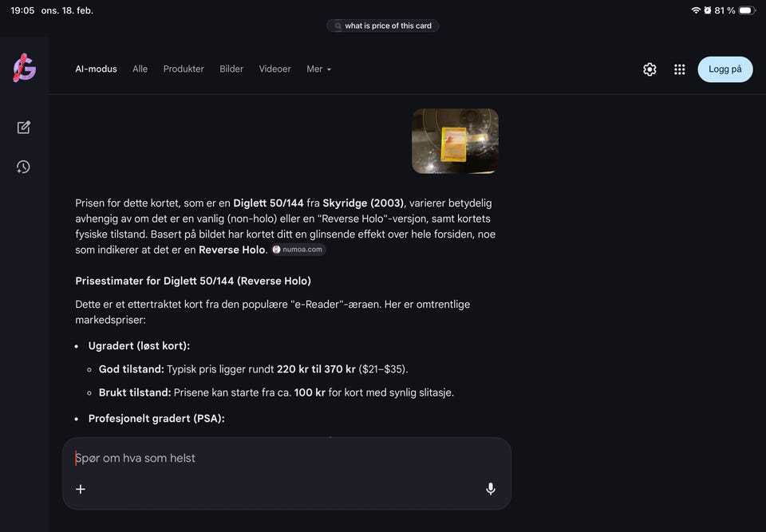
Task: Switch to the Produkter tab
Action: coord(184,69)
